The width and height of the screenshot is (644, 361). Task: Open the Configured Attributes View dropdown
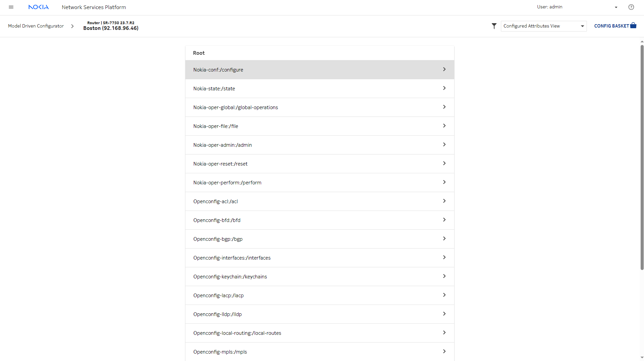click(543, 26)
